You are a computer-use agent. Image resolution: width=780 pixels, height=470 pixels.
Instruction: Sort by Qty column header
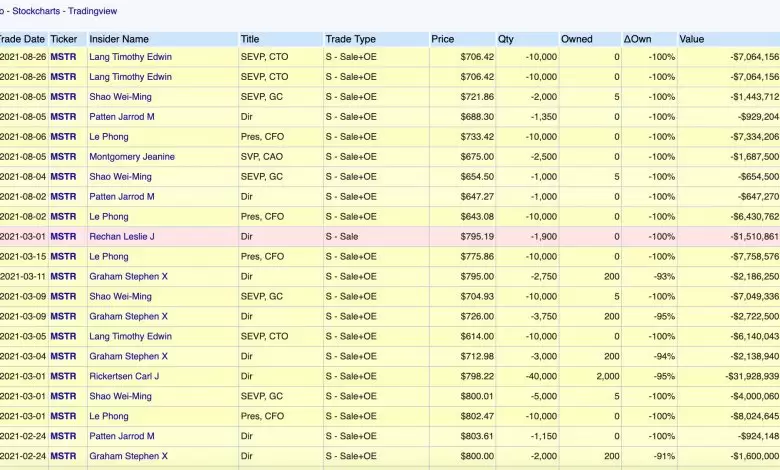pos(506,39)
